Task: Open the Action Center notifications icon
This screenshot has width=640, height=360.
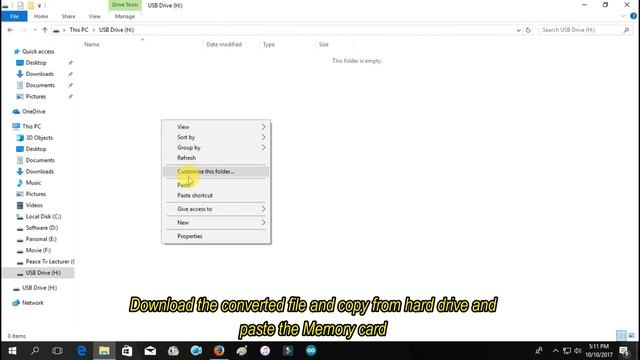Action: [x=624, y=351]
